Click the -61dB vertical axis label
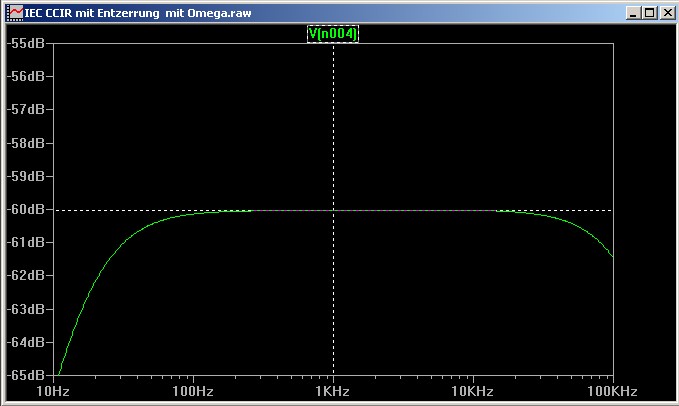Screen dimensions: 679x406 pos(26,242)
